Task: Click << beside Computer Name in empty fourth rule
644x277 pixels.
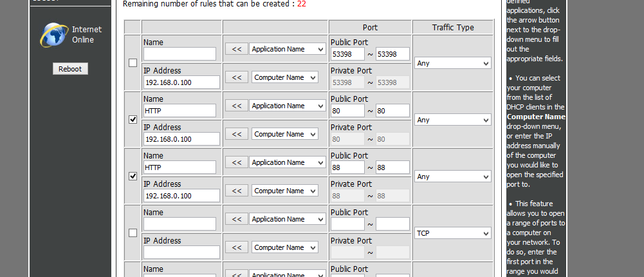Action: tap(237, 247)
